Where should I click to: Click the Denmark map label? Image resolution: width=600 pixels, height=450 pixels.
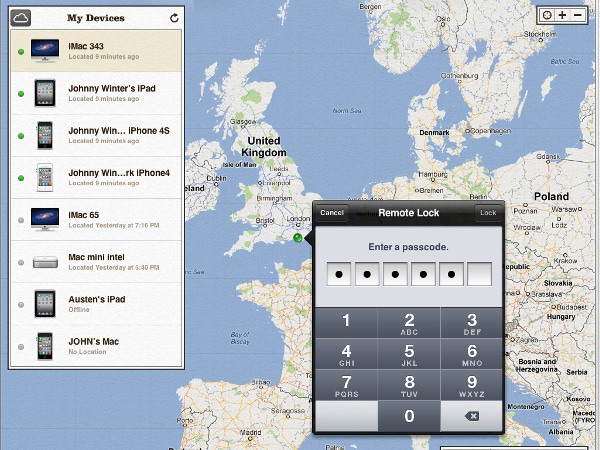(434, 132)
